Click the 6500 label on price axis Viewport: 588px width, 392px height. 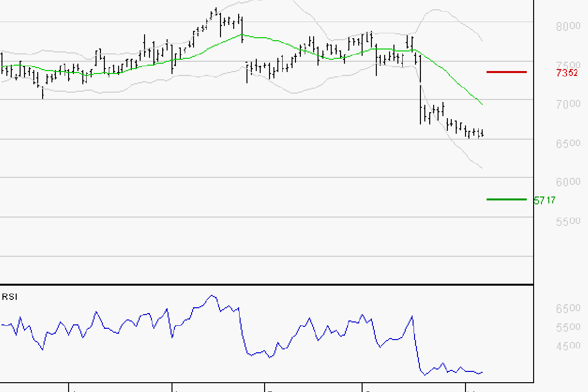click(x=567, y=143)
